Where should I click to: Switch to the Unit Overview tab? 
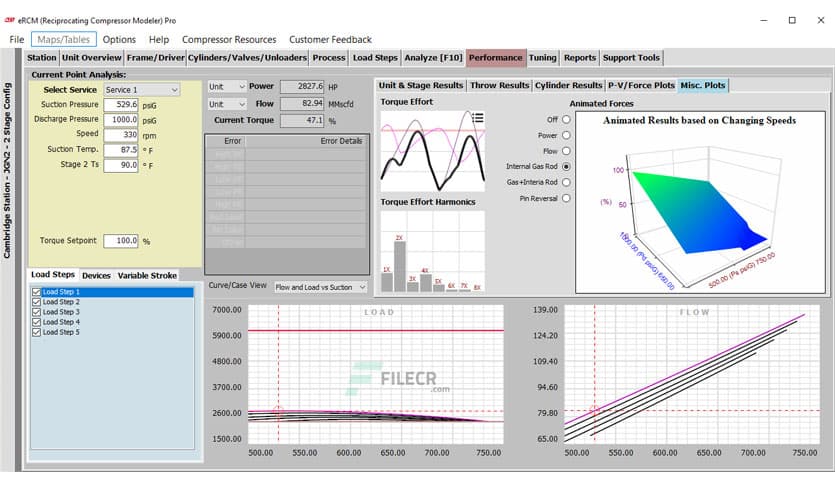pos(92,58)
